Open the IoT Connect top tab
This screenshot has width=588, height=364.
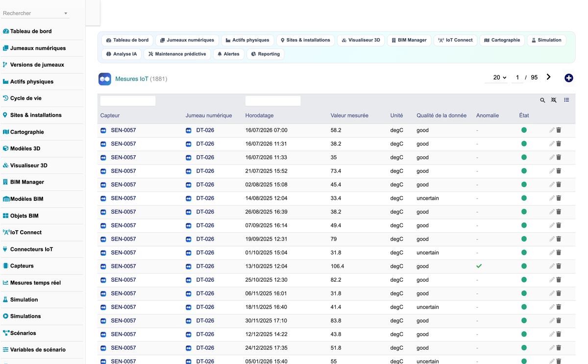tap(456, 40)
